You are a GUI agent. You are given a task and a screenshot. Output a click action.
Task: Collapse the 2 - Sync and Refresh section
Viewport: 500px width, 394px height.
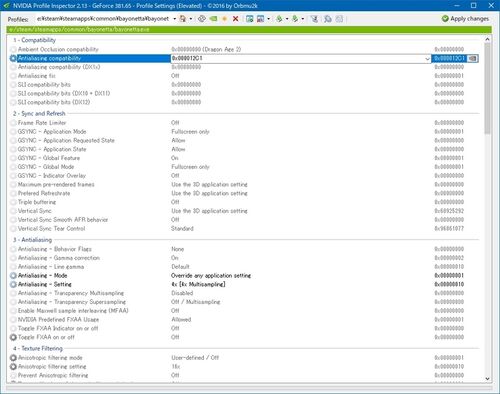coord(39,113)
